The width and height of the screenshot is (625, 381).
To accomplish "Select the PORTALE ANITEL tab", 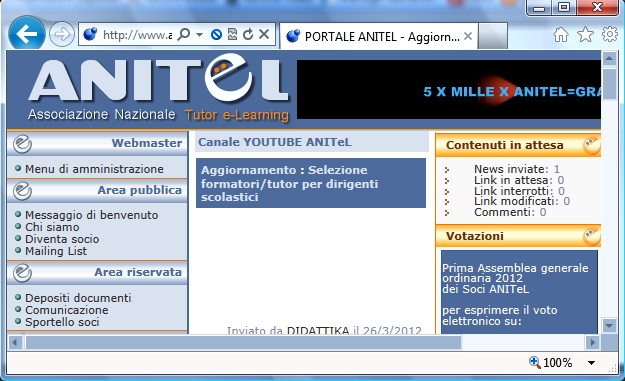I will (379, 37).
